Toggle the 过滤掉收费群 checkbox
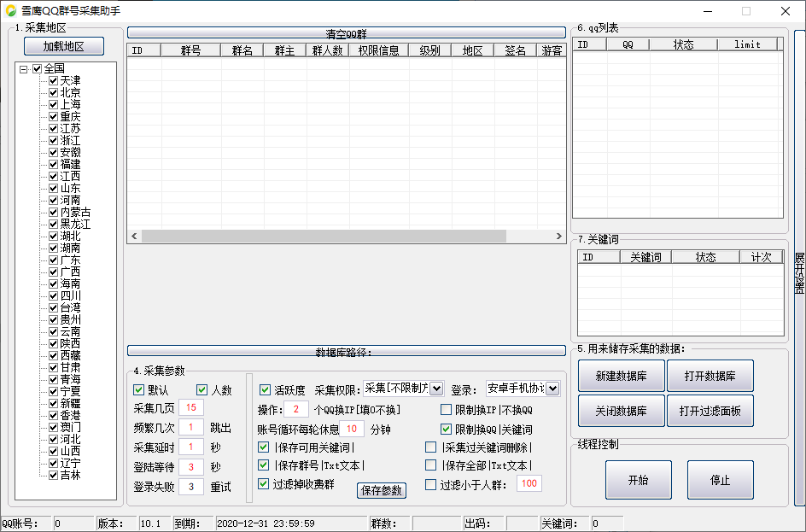Viewport: 806px width, 532px height. pos(263,484)
